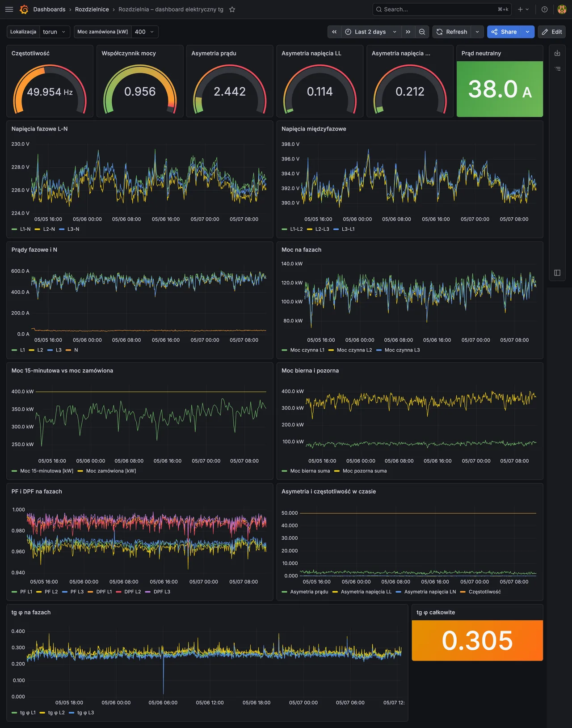Screen dimensions: 572x728
Task: Expand the refresh interval dropdown arrow
Action: point(477,32)
